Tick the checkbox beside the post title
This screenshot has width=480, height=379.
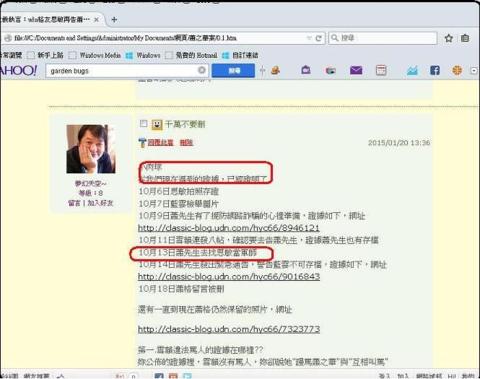coord(143,124)
